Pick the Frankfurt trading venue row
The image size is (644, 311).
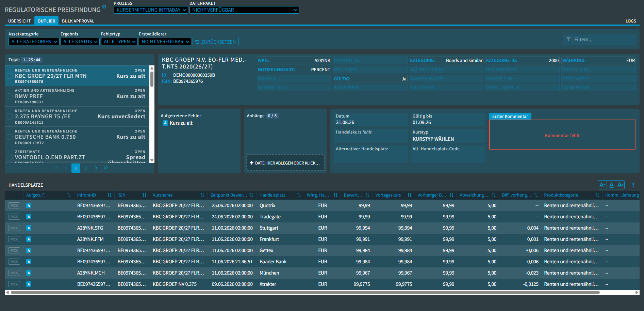(x=14, y=239)
